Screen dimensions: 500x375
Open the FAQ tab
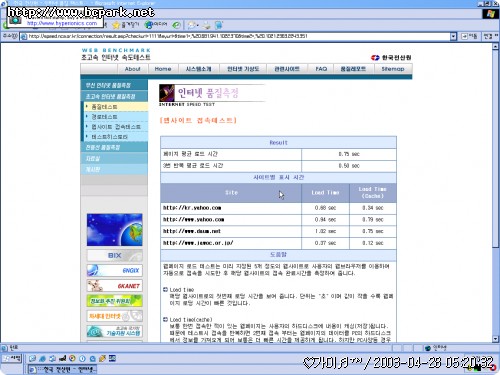tap(321, 69)
